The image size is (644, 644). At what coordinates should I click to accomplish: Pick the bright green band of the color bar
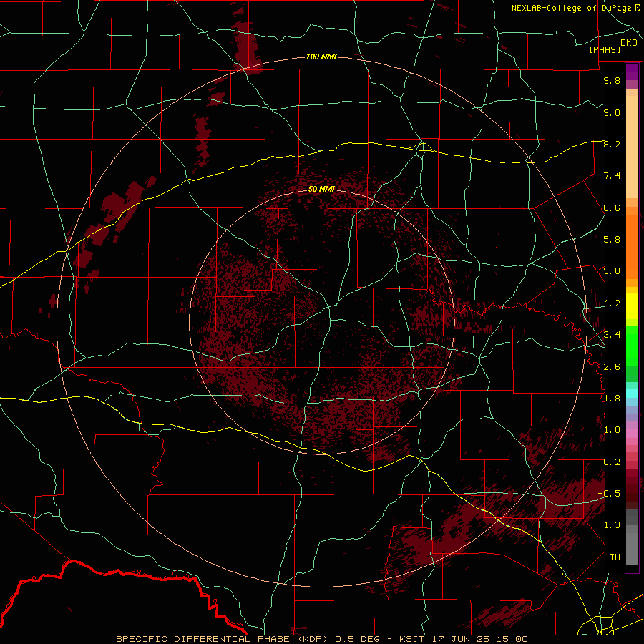(x=632, y=345)
